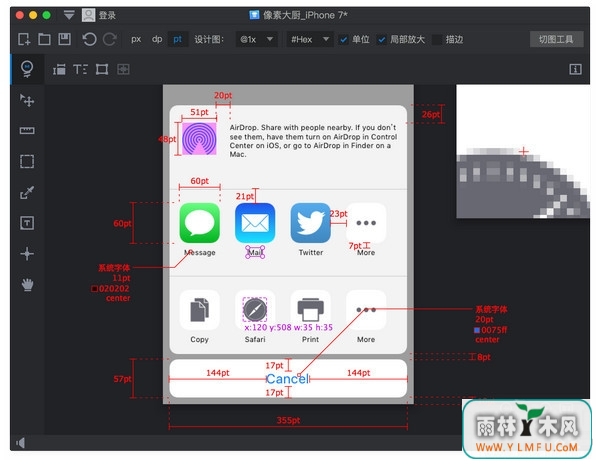This screenshot has height=464, width=600.
Task: Select the dashed rectangle region tool
Action: tap(27, 161)
